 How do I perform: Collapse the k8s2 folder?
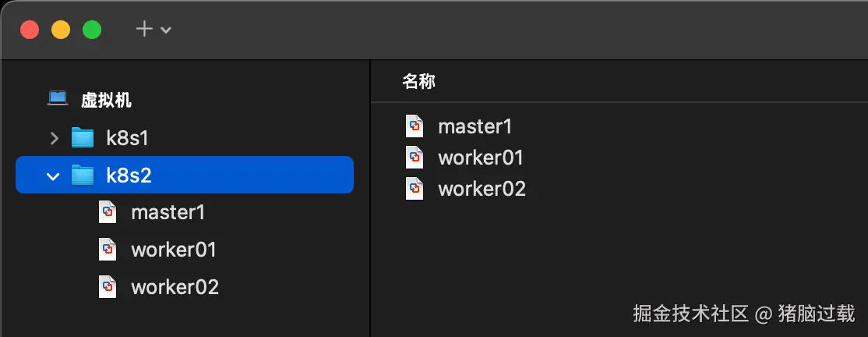tap(54, 176)
